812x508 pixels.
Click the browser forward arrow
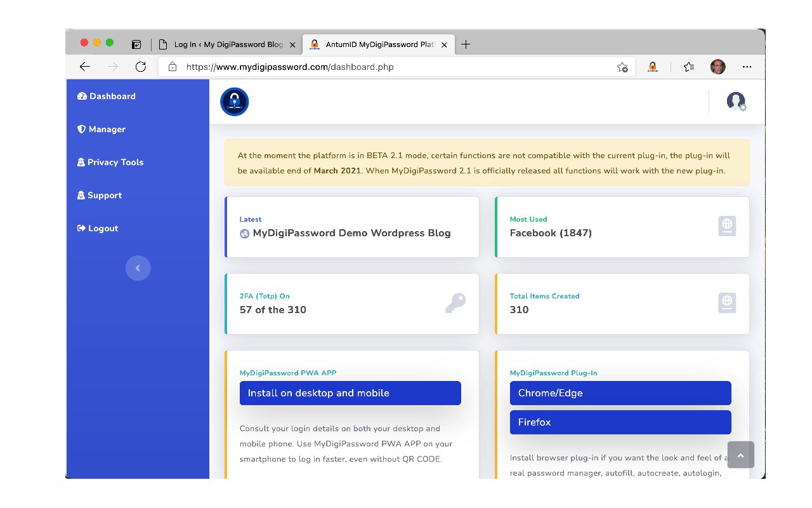[113, 67]
